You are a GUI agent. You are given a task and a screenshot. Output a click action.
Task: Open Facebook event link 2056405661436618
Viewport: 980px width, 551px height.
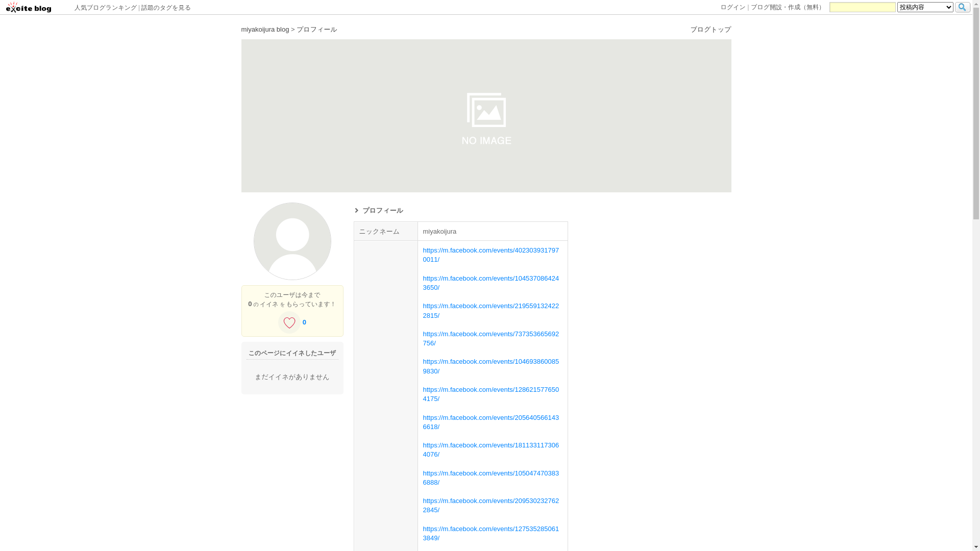point(491,422)
